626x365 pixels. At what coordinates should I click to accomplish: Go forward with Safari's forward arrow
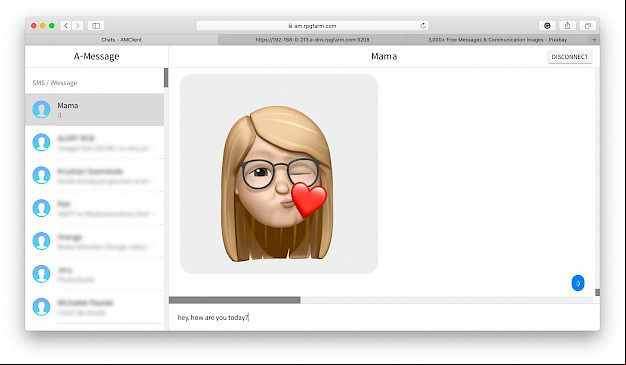78,26
